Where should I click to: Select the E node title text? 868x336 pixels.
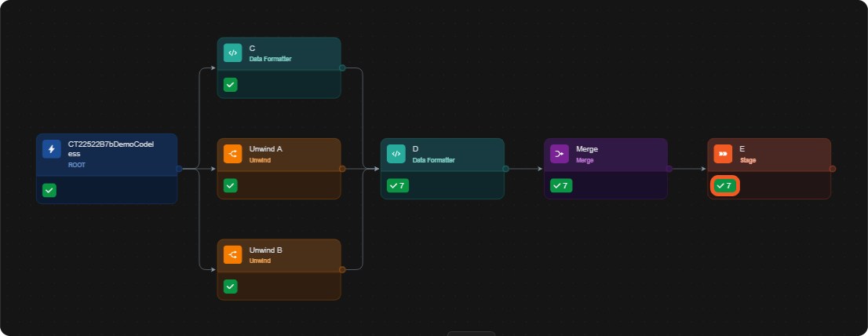742,149
